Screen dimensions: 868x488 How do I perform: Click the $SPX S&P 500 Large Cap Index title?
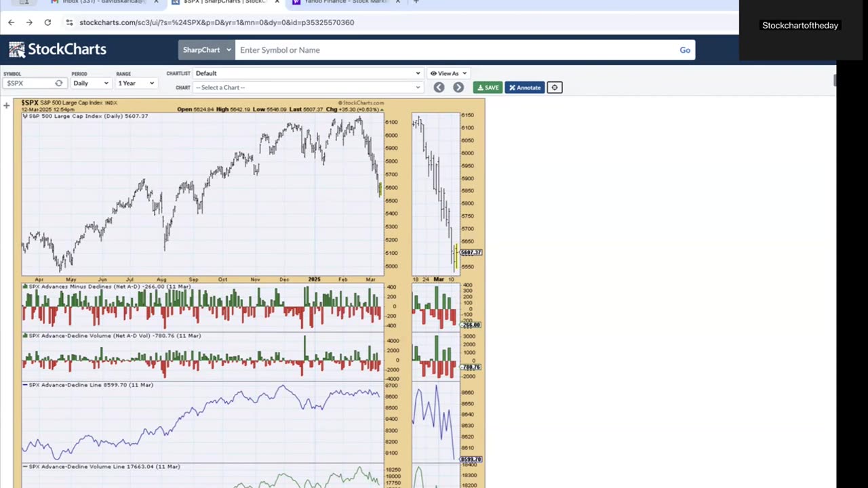(x=69, y=102)
